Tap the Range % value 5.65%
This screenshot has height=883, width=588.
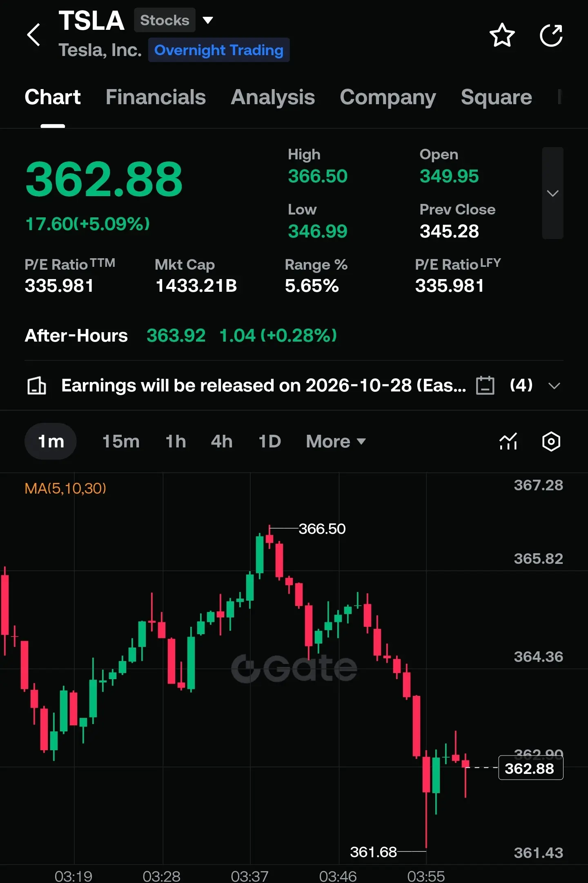[x=312, y=286]
